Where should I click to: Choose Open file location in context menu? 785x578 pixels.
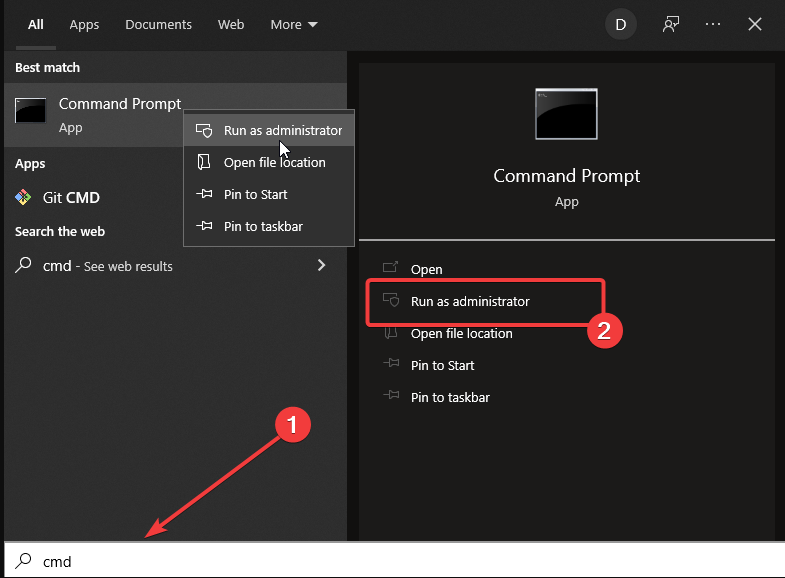point(269,162)
